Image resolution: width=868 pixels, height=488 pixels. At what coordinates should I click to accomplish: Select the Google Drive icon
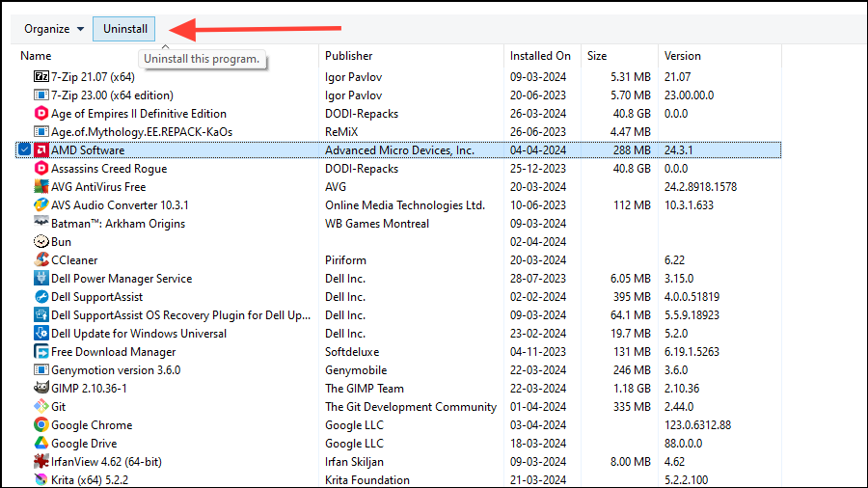pos(41,443)
